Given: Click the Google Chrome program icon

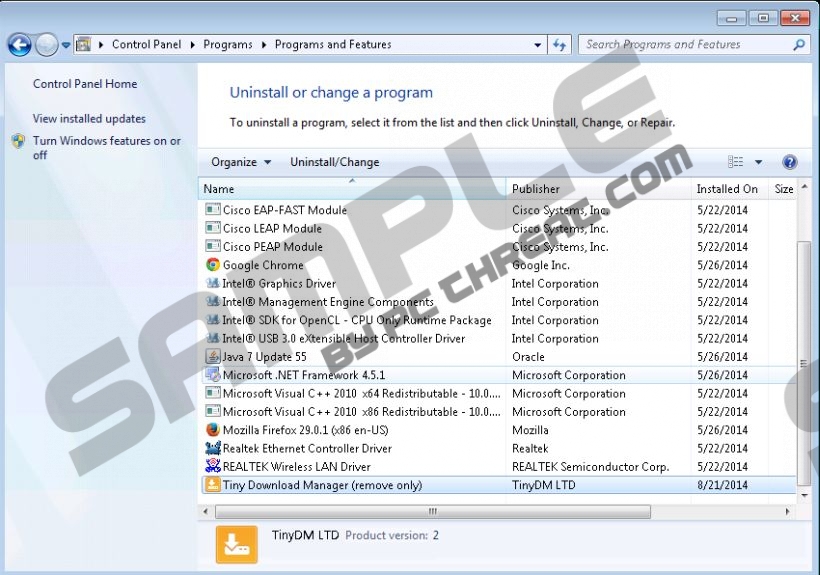Looking at the screenshot, I should tap(212, 265).
